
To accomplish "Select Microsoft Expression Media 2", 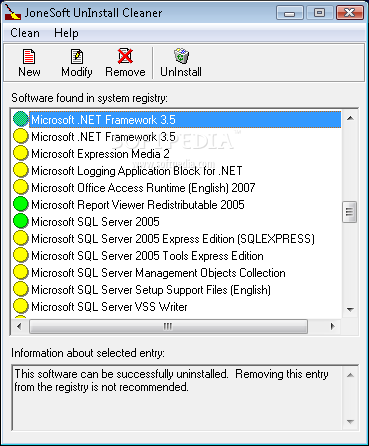I will pos(100,154).
